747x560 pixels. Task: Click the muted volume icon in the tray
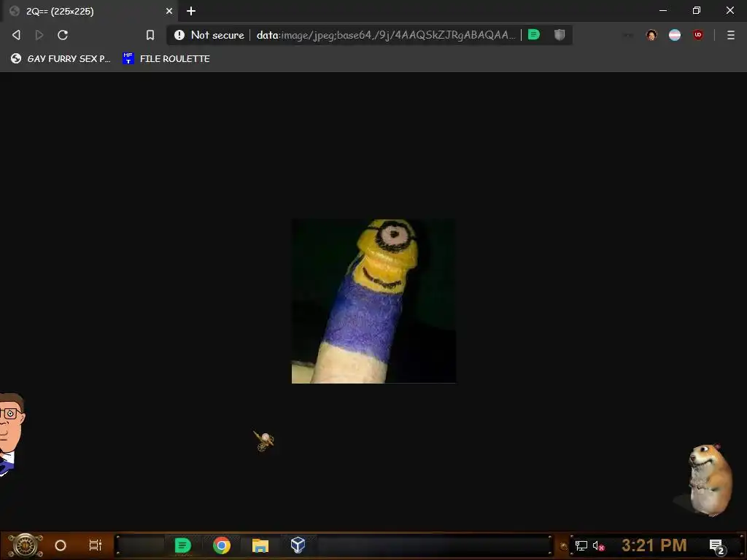599,545
